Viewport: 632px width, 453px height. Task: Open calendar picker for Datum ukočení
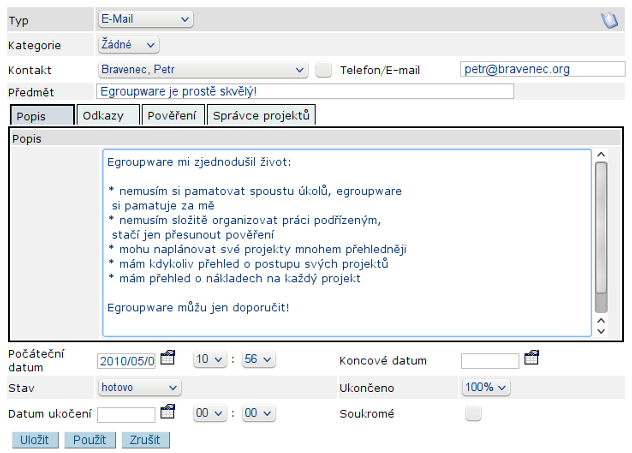tap(168, 411)
